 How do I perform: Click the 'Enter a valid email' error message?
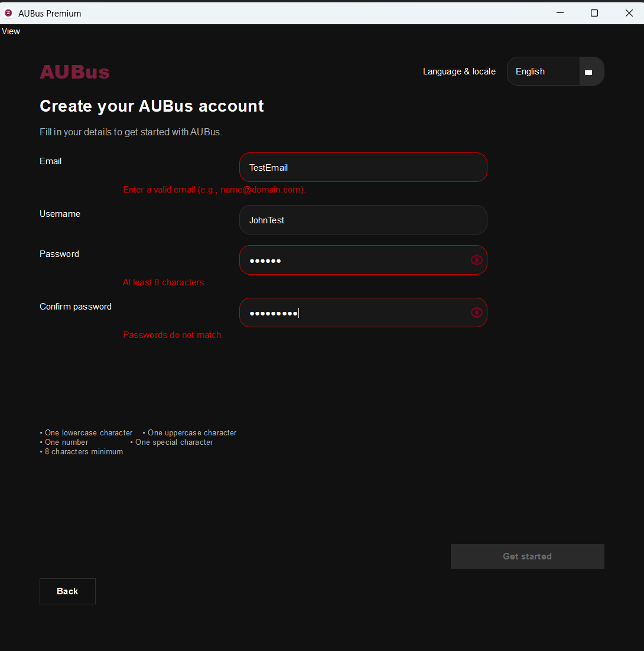(214, 190)
